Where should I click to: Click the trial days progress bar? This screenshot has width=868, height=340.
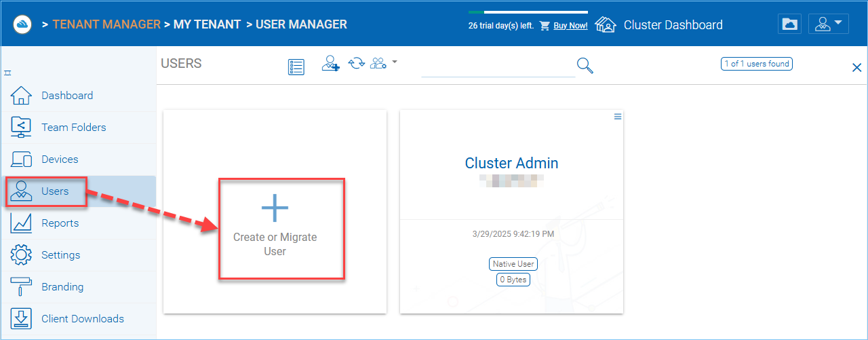click(528, 12)
